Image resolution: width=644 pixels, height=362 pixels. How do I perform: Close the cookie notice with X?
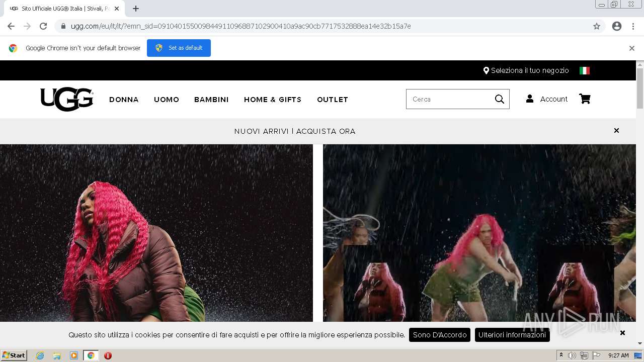pos(622,333)
